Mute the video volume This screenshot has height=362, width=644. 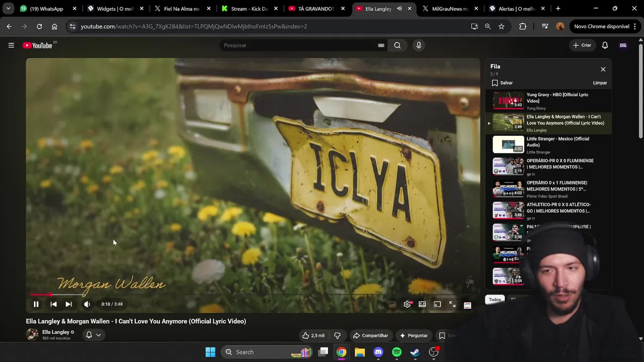coord(87,304)
